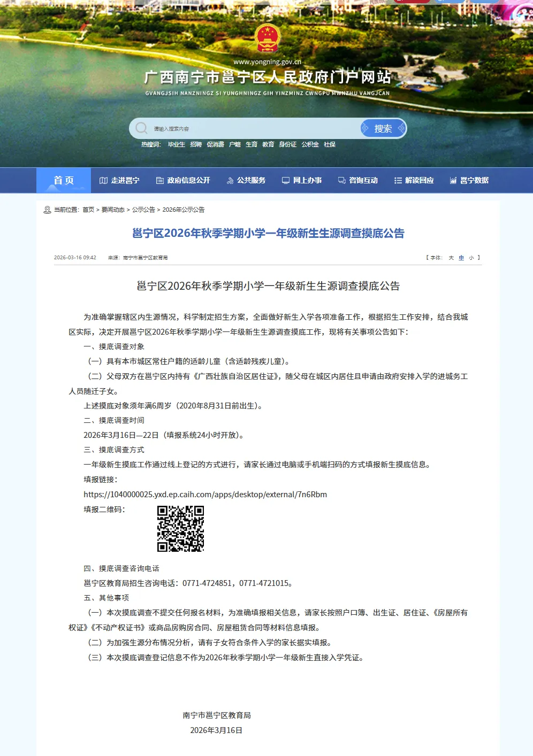Select hot search word 户籍
The image size is (533, 756).
click(235, 144)
